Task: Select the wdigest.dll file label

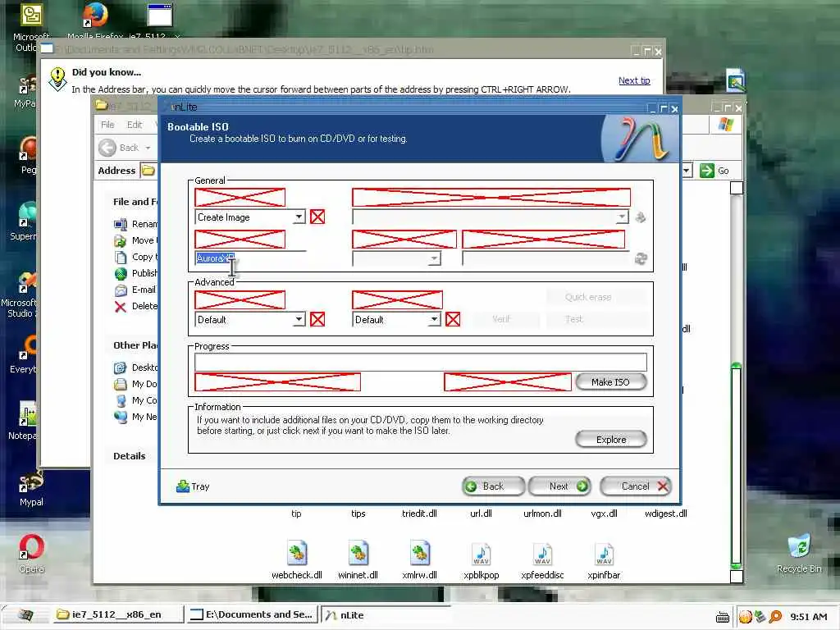Action: click(x=666, y=514)
